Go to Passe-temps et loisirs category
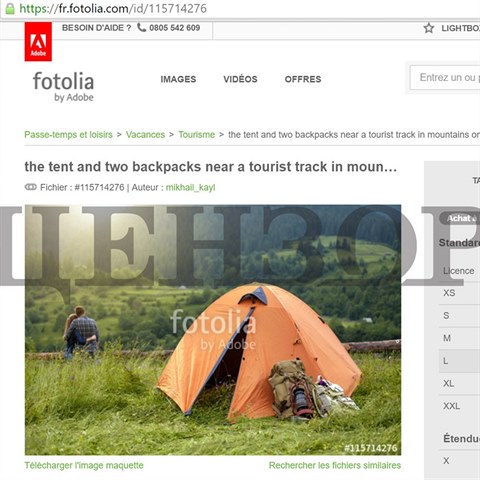Image resolution: width=480 pixels, height=480 pixels. click(68, 135)
